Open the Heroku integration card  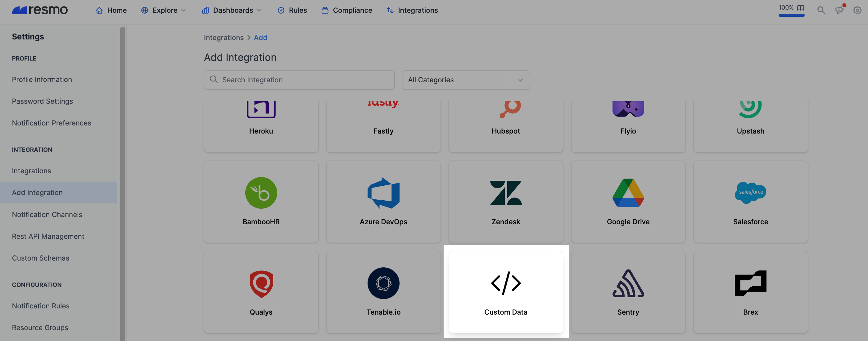pos(261,126)
